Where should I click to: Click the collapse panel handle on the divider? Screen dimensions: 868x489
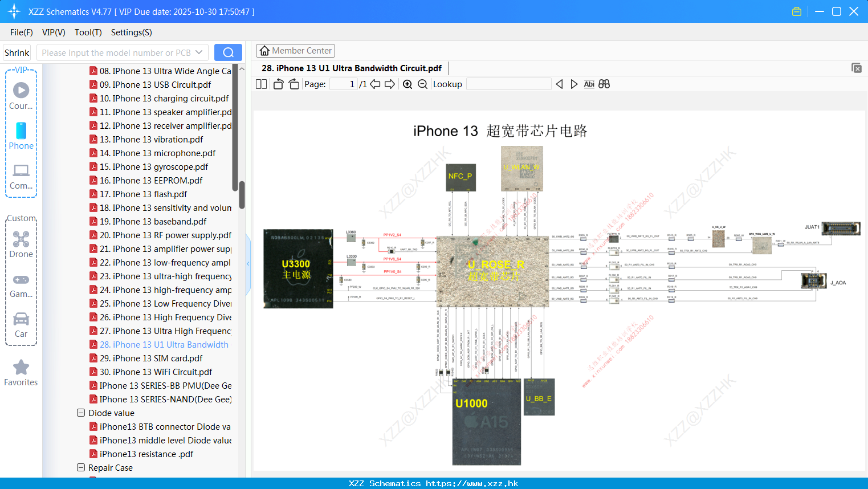248,264
